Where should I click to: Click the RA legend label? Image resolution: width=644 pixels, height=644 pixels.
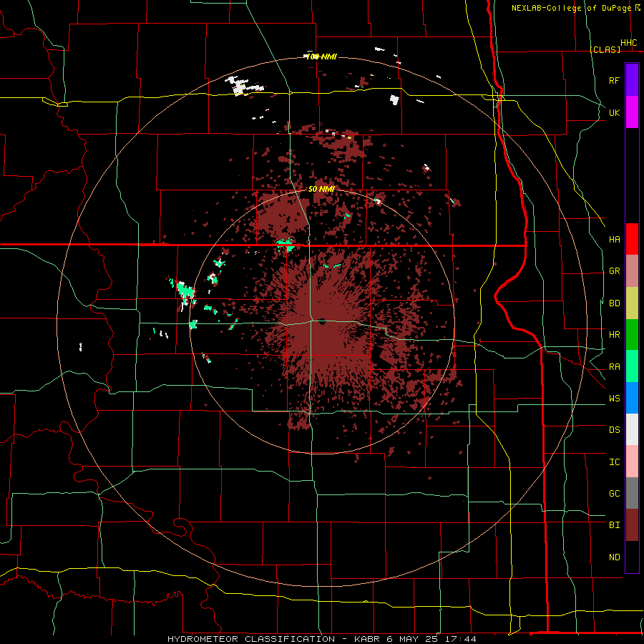614,367
